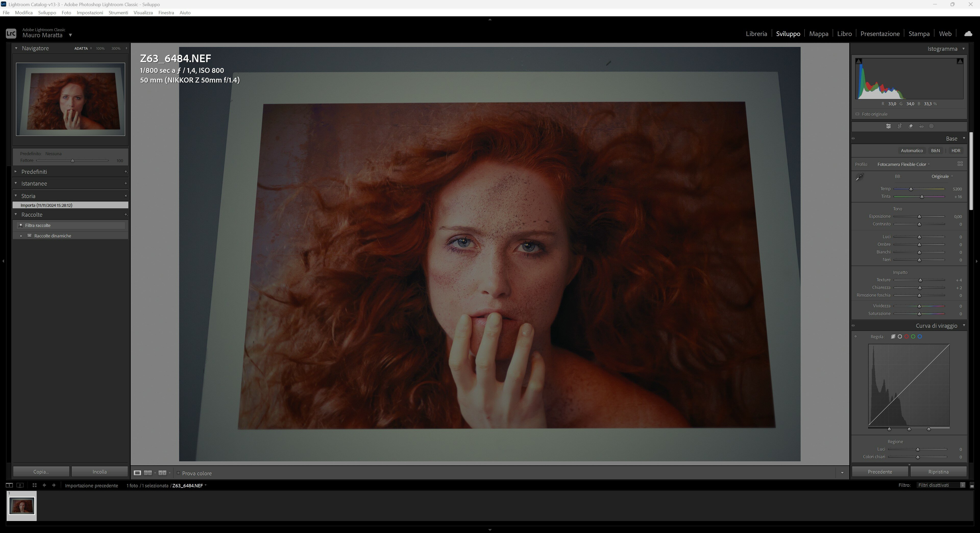
Task: Click the cloud sync status icon
Action: (x=968, y=34)
